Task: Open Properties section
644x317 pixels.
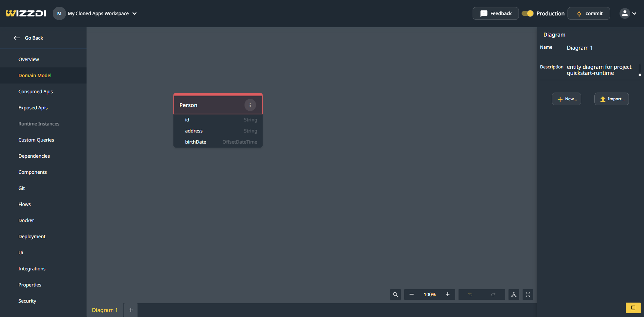Action: (43, 285)
